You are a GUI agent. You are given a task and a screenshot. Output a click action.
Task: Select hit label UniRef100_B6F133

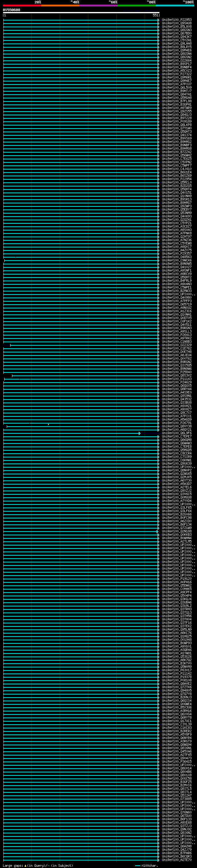point(176,819)
